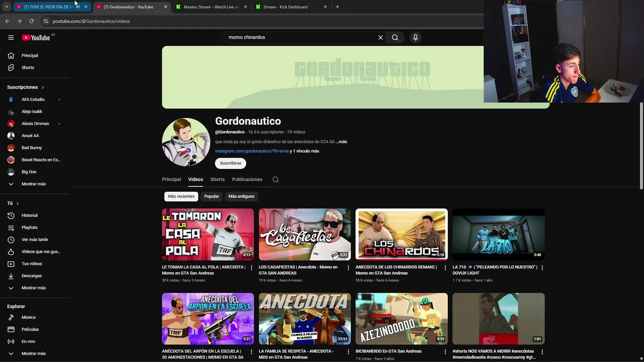This screenshot has height=362, width=644.
Task: Open Alexis Omman subscription channel
Action: point(35,124)
